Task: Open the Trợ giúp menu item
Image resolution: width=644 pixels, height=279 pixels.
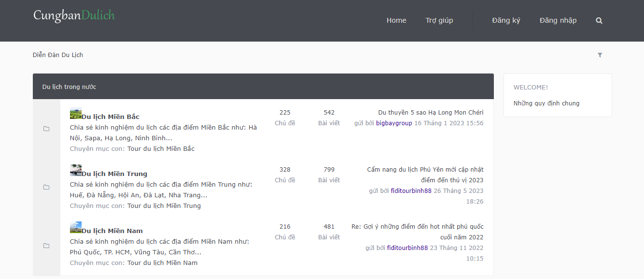Action: [x=439, y=20]
